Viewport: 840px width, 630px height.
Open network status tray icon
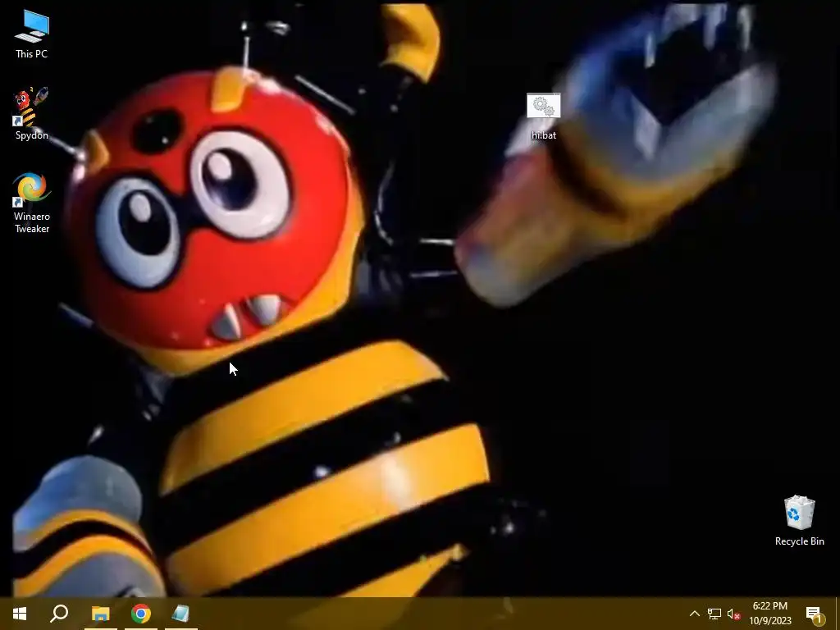pyautogui.click(x=714, y=614)
